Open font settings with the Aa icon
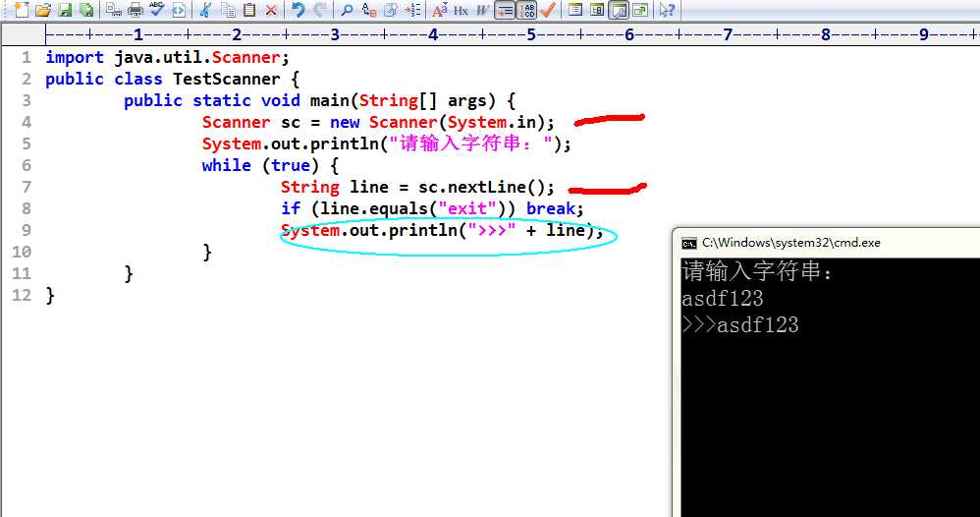This screenshot has width=980, height=517. tap(439, 10)
